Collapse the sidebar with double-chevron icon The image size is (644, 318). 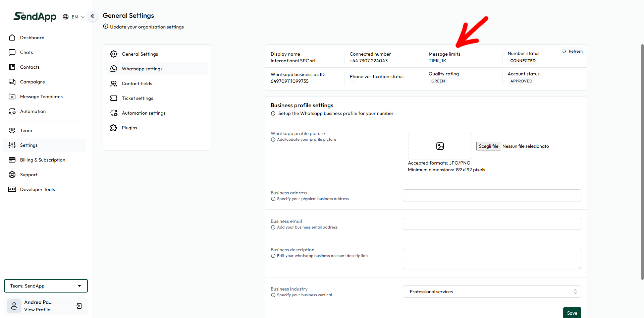pos(93,16)
